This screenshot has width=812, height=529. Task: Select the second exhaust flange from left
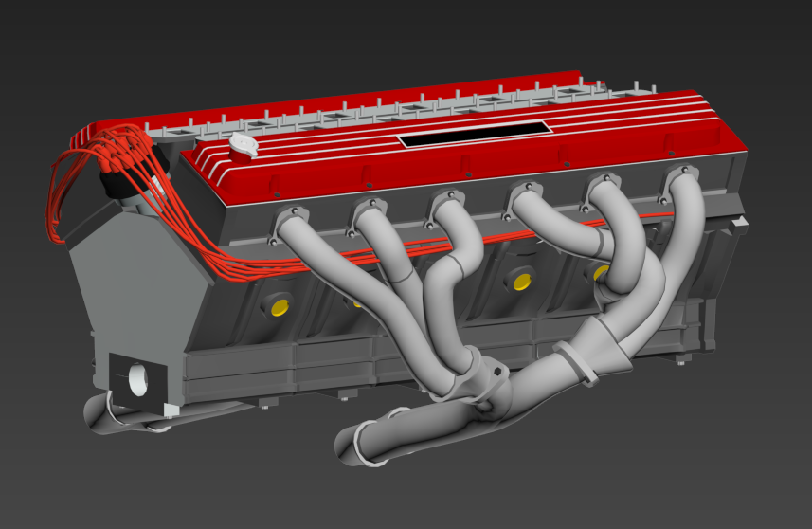[370, 211]
